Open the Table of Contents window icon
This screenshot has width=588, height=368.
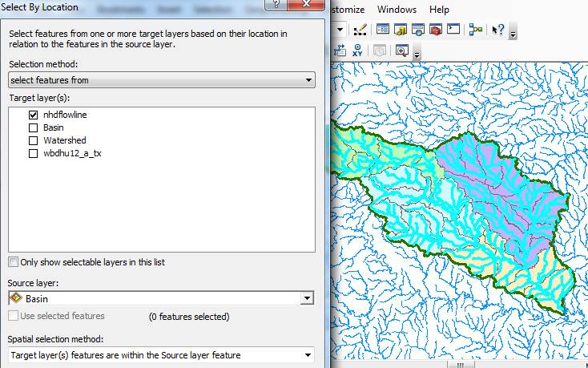click(383, 30)
